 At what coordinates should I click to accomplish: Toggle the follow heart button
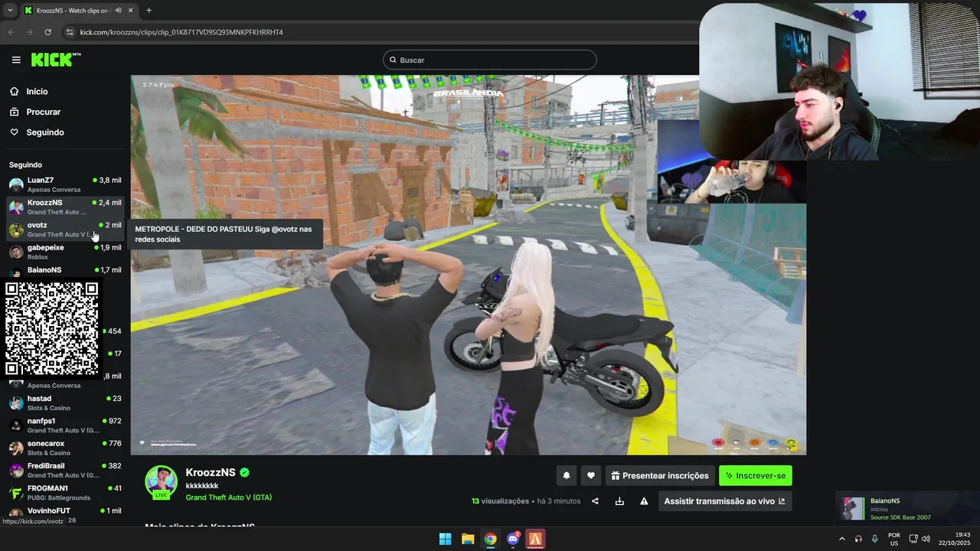tap(591, 475)
